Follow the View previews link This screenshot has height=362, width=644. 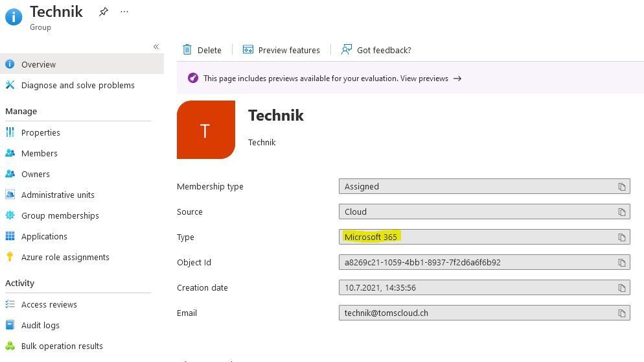pyautogui.click(x=424, y=78)
